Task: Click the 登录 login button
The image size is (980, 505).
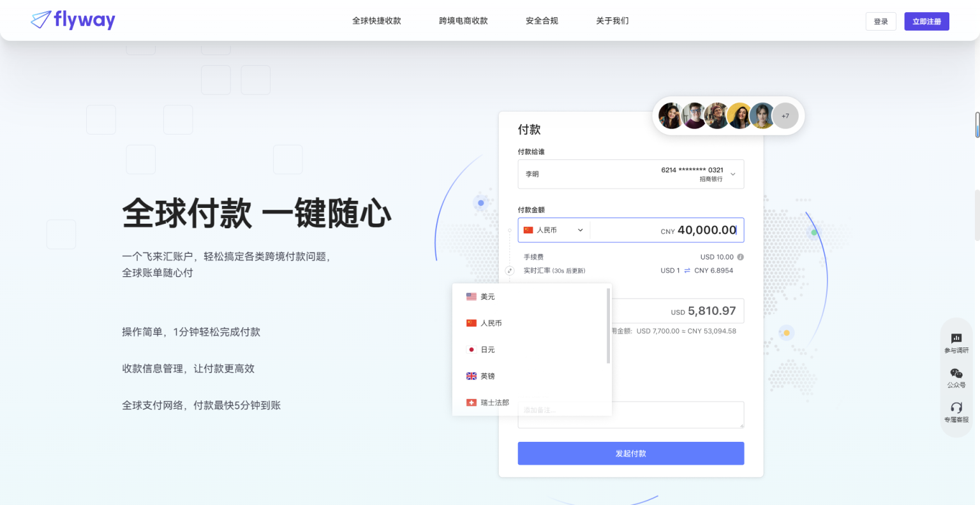Action: [880, 22]
